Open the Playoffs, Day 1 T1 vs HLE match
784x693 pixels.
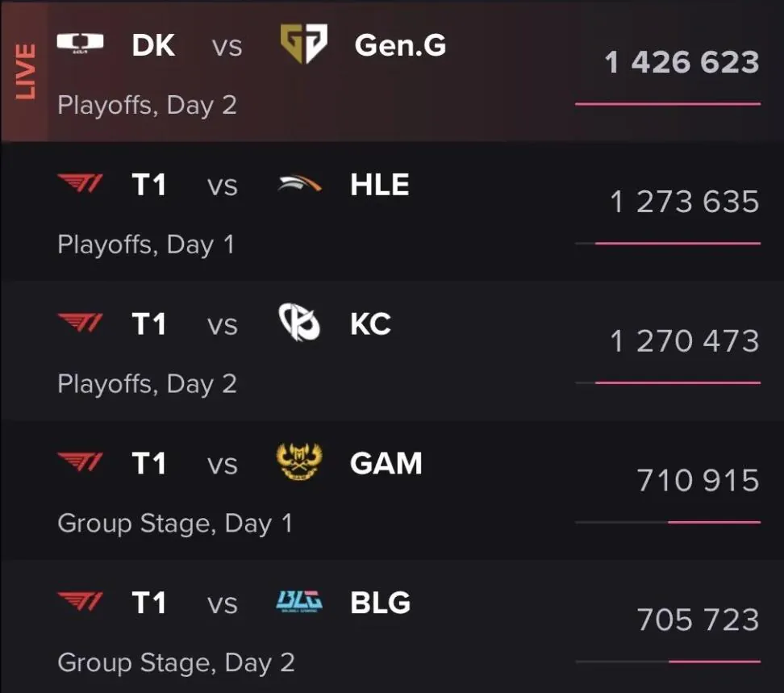[x=392, y=211]
